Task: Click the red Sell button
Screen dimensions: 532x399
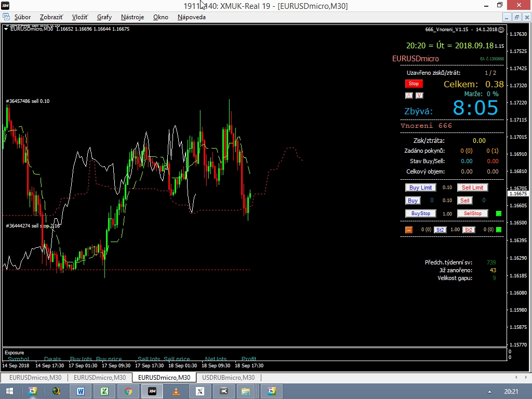Action: [465, 201]
